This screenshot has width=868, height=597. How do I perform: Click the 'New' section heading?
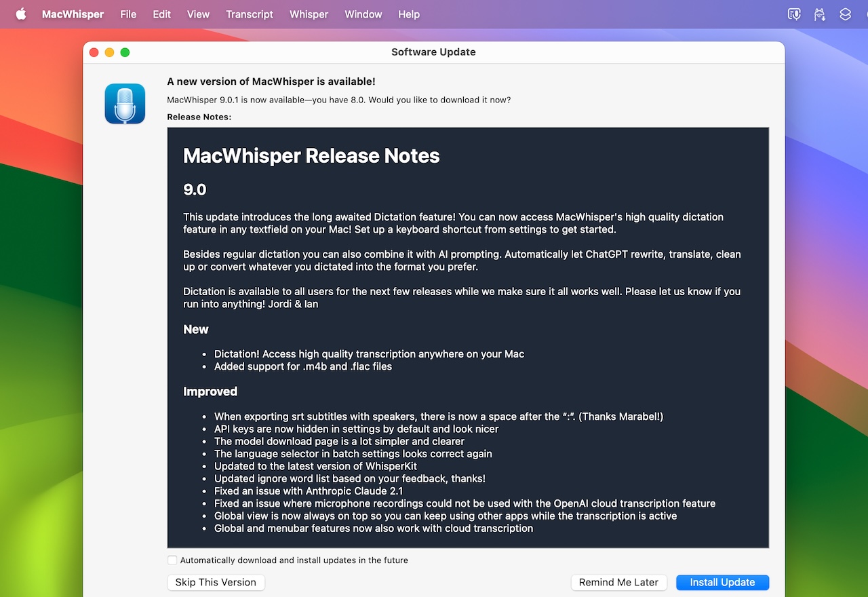click(x=196, y=330)
